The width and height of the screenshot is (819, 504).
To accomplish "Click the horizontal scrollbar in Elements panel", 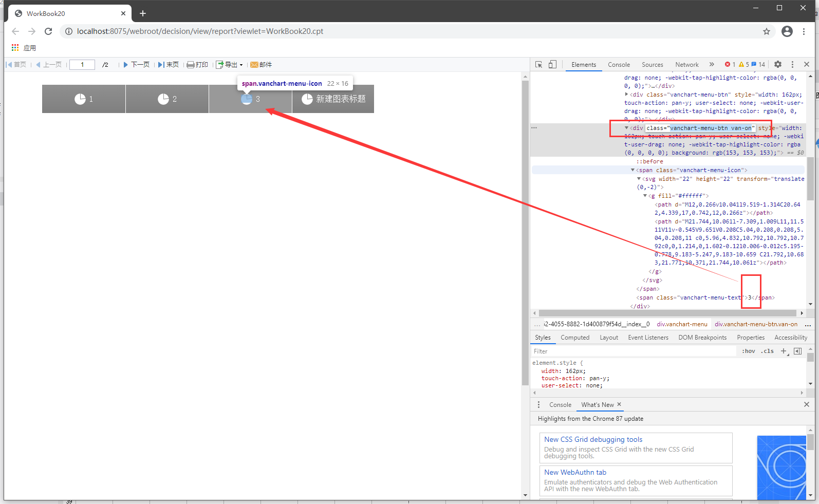I will [667, 313].
